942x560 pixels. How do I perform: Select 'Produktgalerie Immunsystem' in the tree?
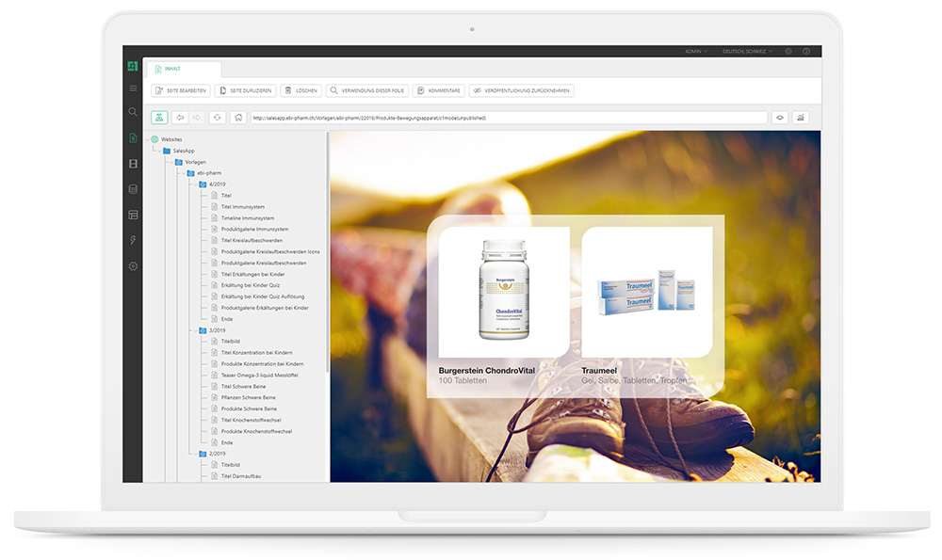pos(254,230)
